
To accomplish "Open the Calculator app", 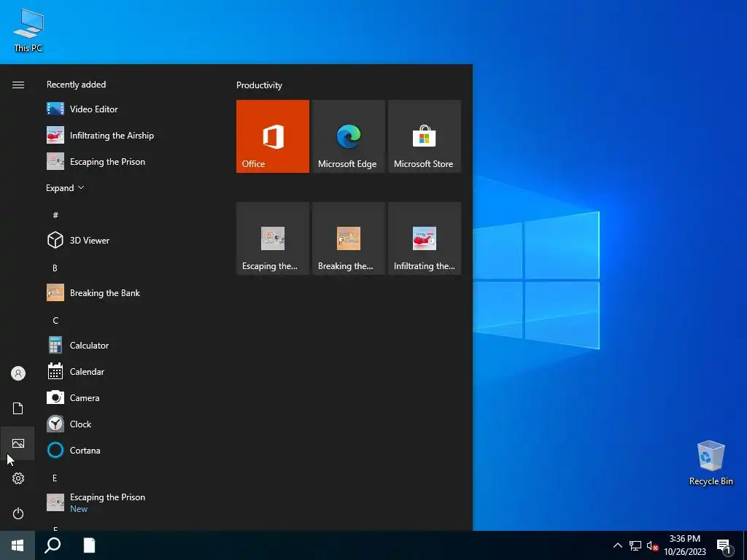I will (x=128, y=345).
